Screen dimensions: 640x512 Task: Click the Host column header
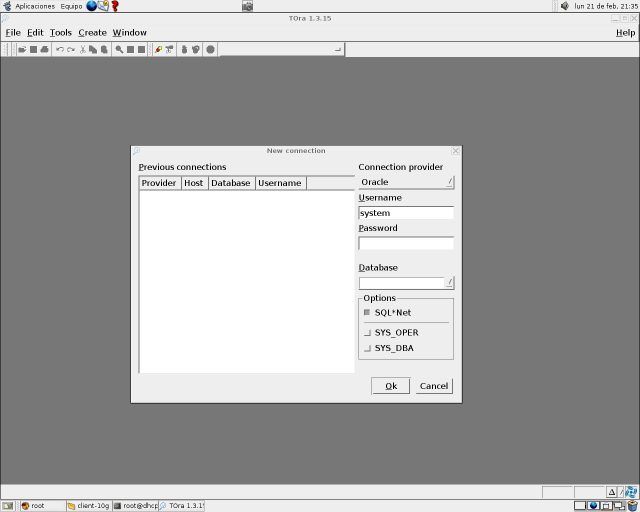tap(193, 183)
